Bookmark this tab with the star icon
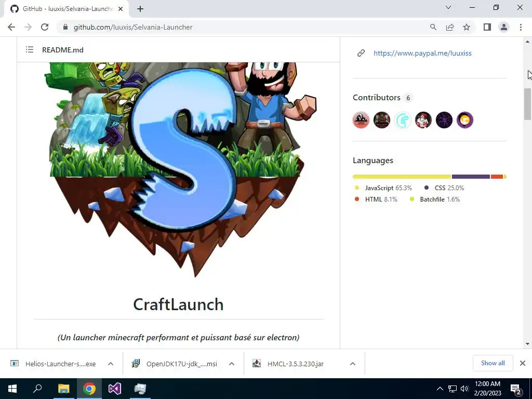Screen dimensions: 532x399 (467, 27)
